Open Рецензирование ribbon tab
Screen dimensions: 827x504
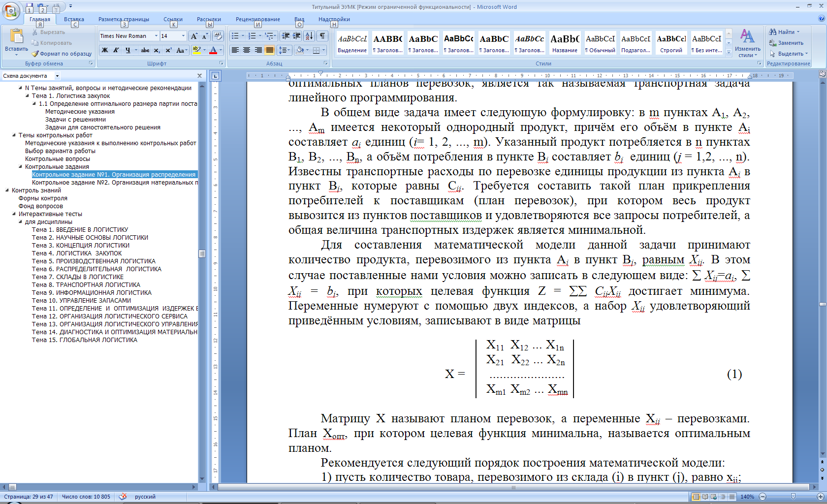257,19
